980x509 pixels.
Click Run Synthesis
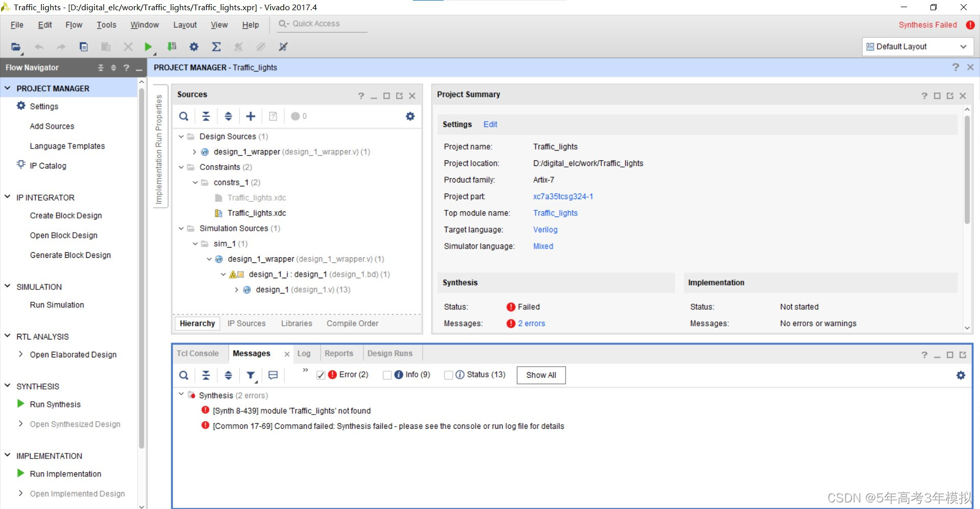click(x=55, y=404)
